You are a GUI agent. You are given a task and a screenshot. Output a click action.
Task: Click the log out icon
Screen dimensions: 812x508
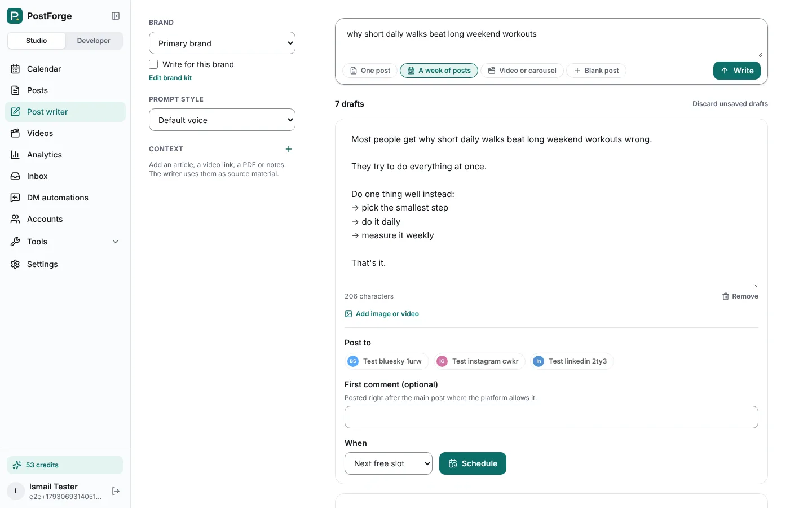[116, 491]
